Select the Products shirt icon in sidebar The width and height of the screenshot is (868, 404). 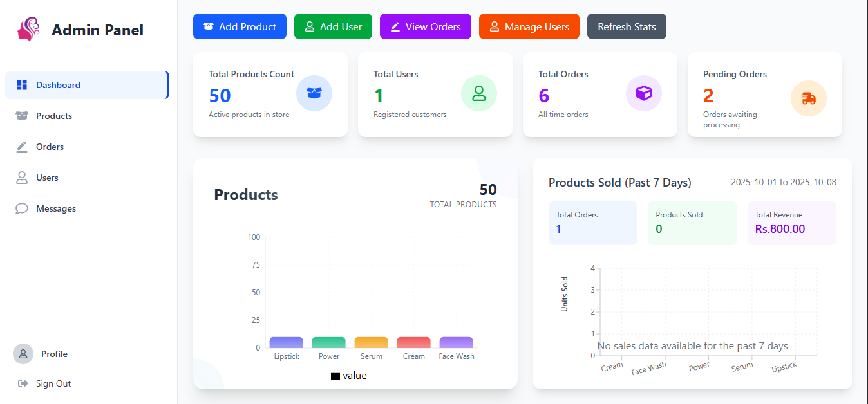[22, 116]
